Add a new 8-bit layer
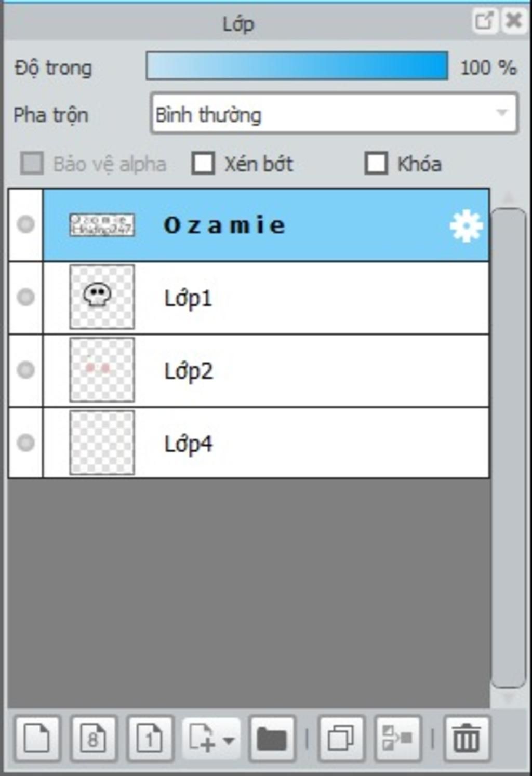Image resolution: width=532 pixels, height=776 pixels. click(94, 738)
